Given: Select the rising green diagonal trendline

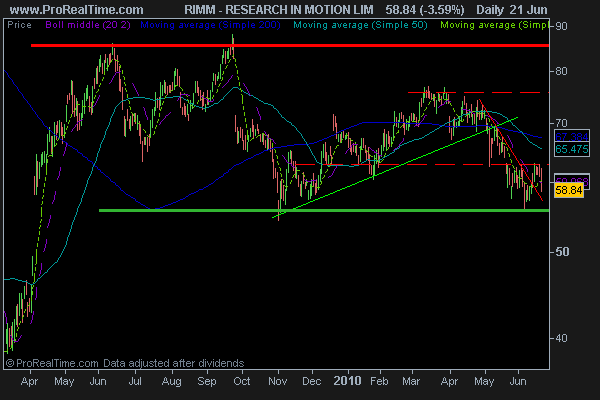Looking at the screenshot, I should (x=395, y=168).
